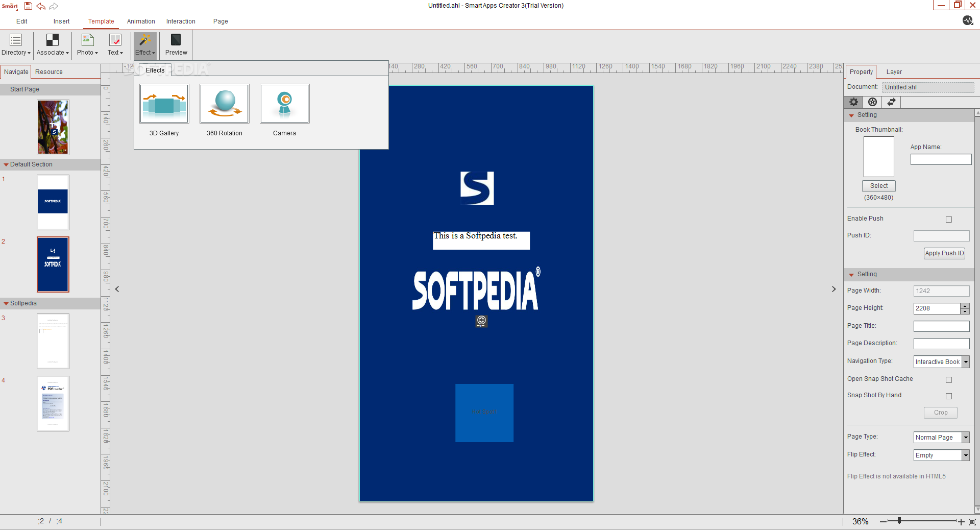Viewport: 980px width, 531px height.
Task: Increase Page Height with stepper arrow
Action: [x=965, y=306]
